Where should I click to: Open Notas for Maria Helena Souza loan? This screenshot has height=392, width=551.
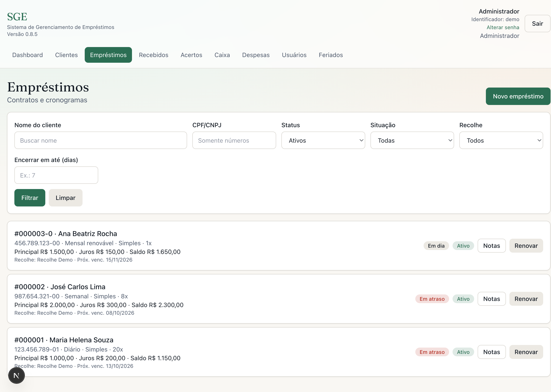click(492, 352)
